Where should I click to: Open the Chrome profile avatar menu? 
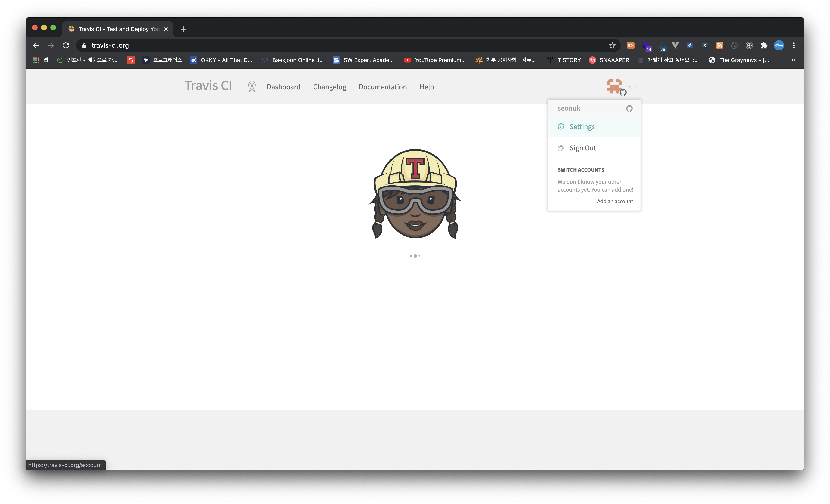779,45
